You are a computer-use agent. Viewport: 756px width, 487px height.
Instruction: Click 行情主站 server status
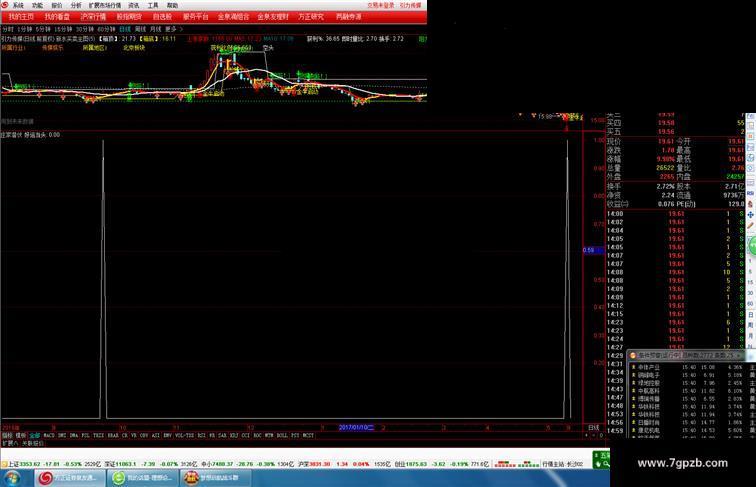[563, 464]
